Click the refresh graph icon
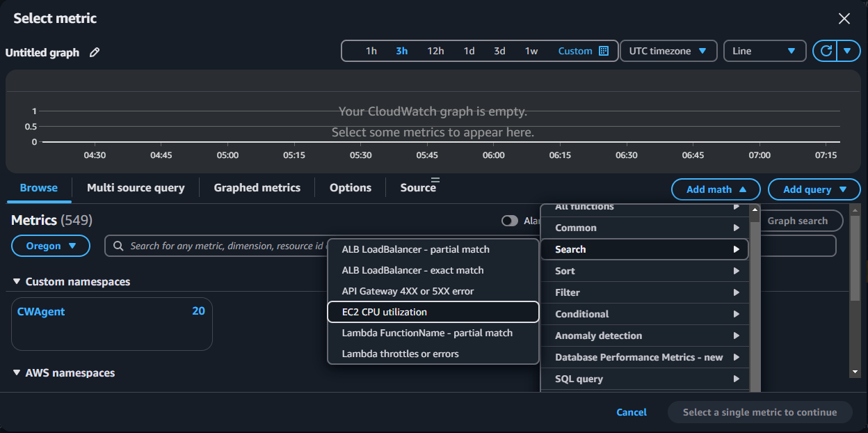 point(826,51)
